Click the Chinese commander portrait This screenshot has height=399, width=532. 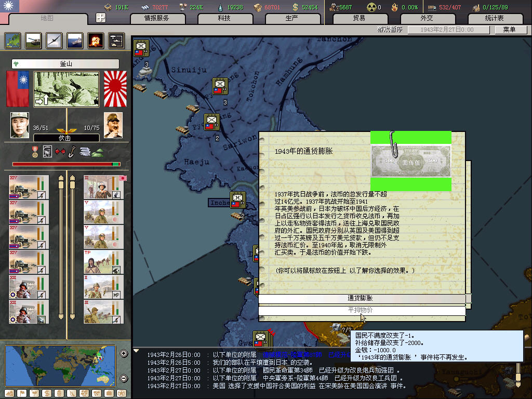pos(20,125)
